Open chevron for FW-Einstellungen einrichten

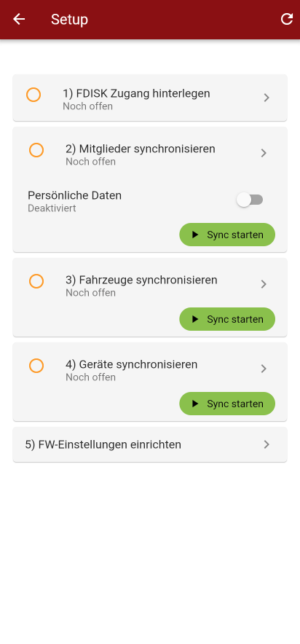pos(267,444)
